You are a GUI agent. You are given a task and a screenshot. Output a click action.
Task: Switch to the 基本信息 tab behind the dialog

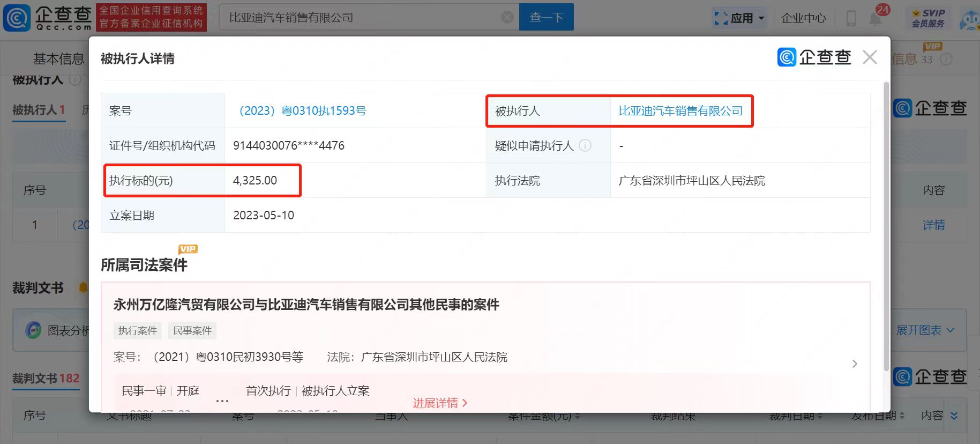point(58,59)
